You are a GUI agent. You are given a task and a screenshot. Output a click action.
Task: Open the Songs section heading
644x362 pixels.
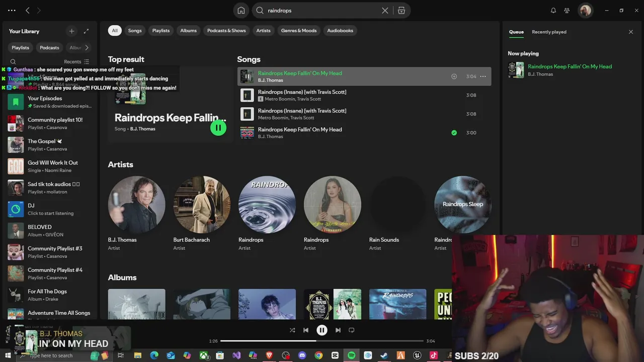pos(249,59)
